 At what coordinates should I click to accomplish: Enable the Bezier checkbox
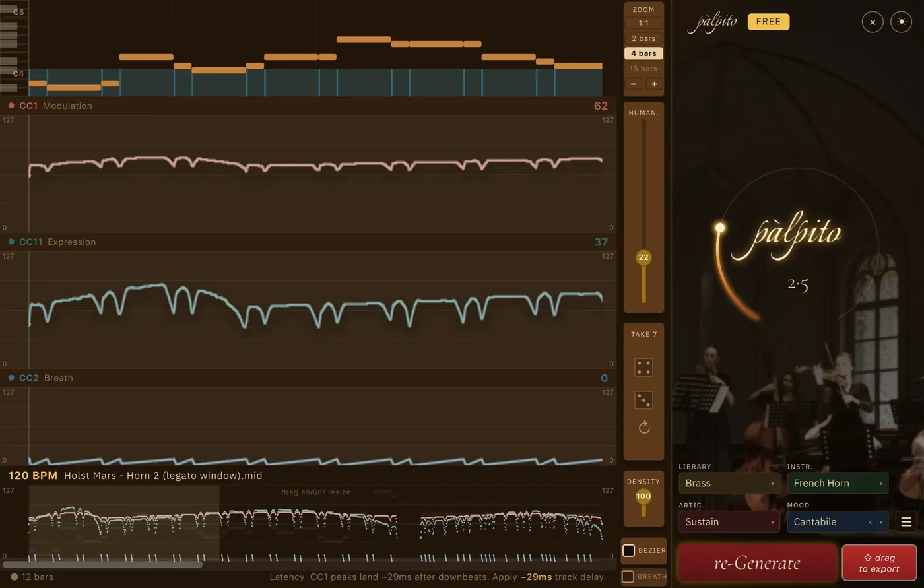[x=629, y=550]
